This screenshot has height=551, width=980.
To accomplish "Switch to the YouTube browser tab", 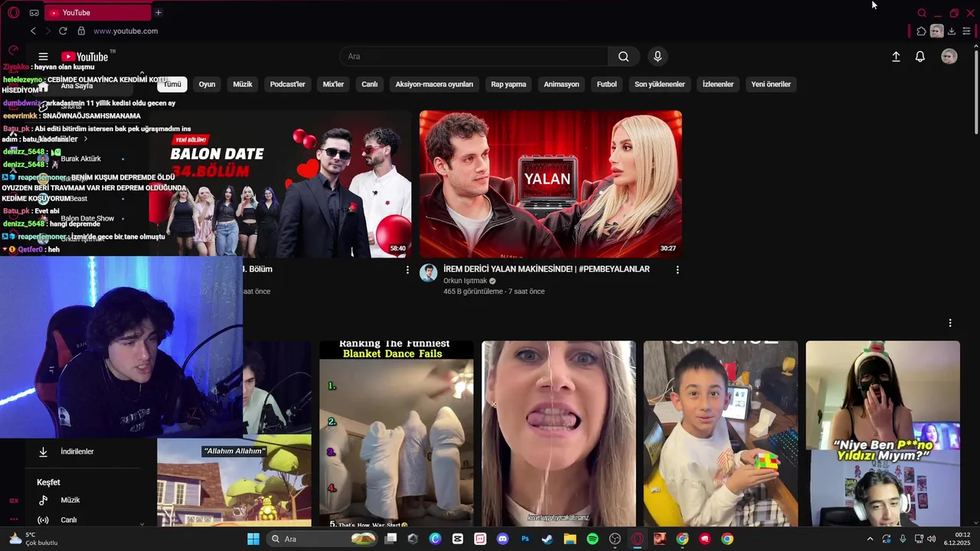I will coord(98,13).
